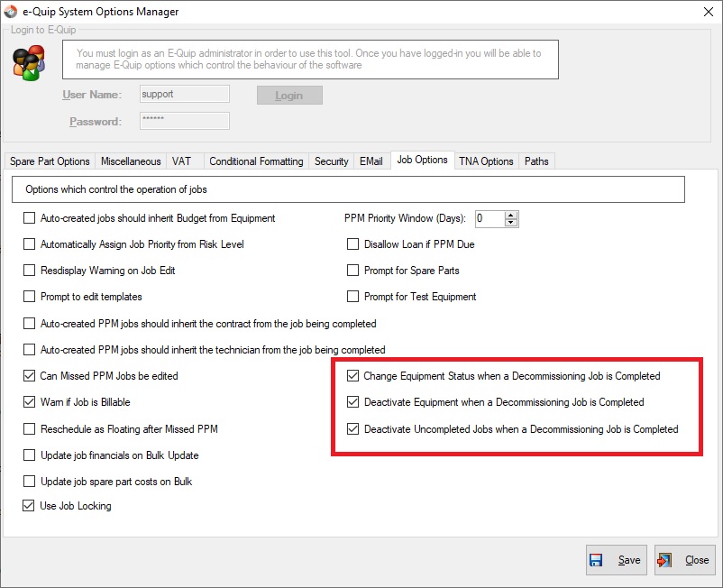The image size is (723, 588).
Task: Click the exit door icon on Close
Action: [664, 560]
